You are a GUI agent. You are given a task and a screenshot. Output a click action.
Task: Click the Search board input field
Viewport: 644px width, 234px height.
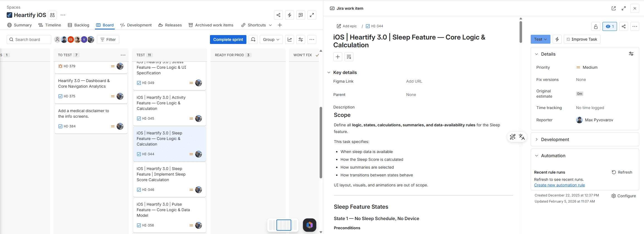tap(29, 40)
